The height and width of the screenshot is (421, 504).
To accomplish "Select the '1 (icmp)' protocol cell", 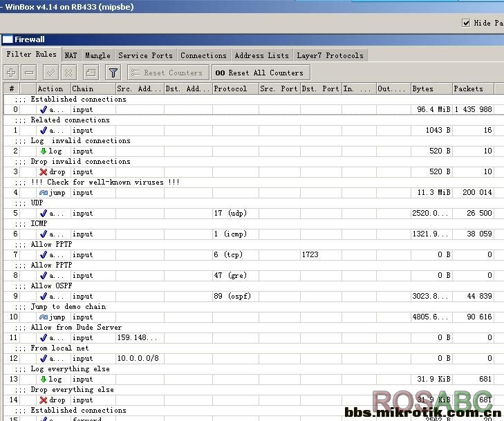I will (x=236, y=234).
